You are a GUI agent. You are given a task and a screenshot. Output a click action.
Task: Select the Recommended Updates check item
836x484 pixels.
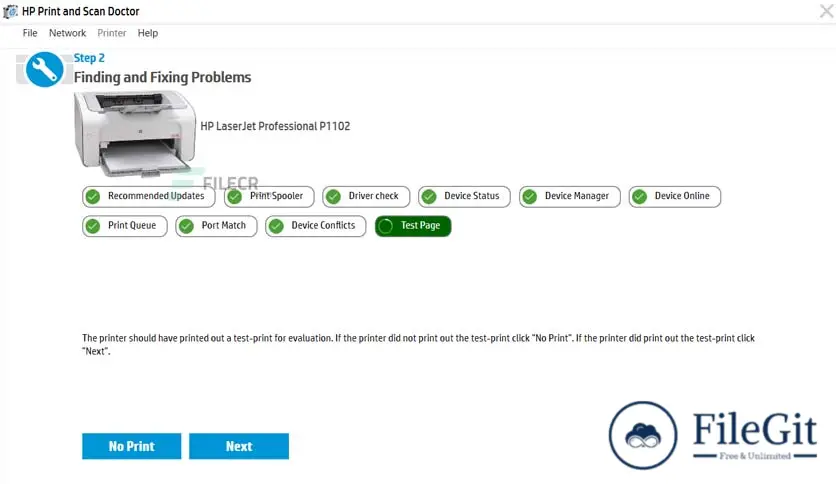click(149, 196)
